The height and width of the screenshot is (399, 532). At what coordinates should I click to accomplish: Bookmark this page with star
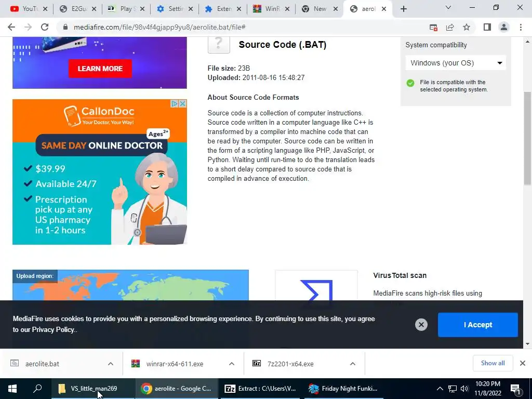[x=467, y=27]
